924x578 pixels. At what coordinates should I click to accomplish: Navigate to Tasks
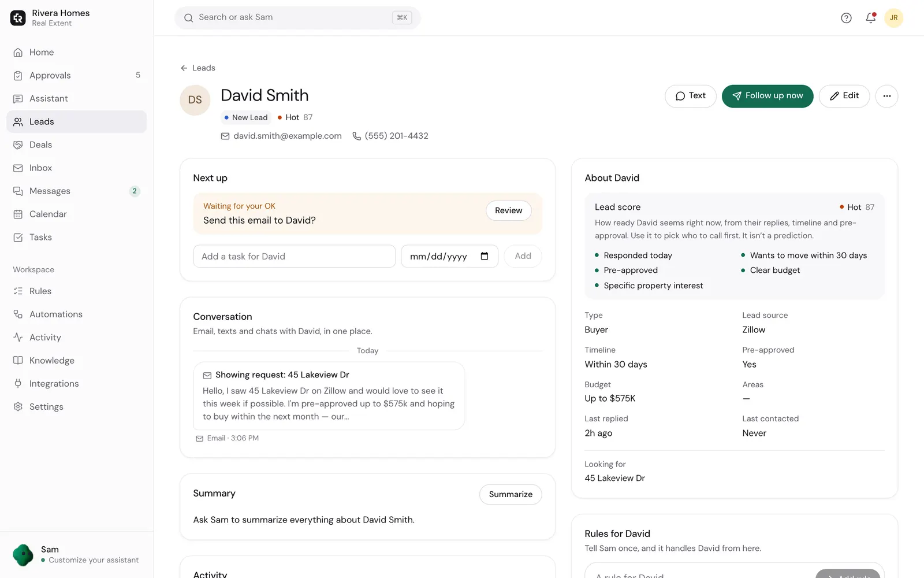point(77,238)
